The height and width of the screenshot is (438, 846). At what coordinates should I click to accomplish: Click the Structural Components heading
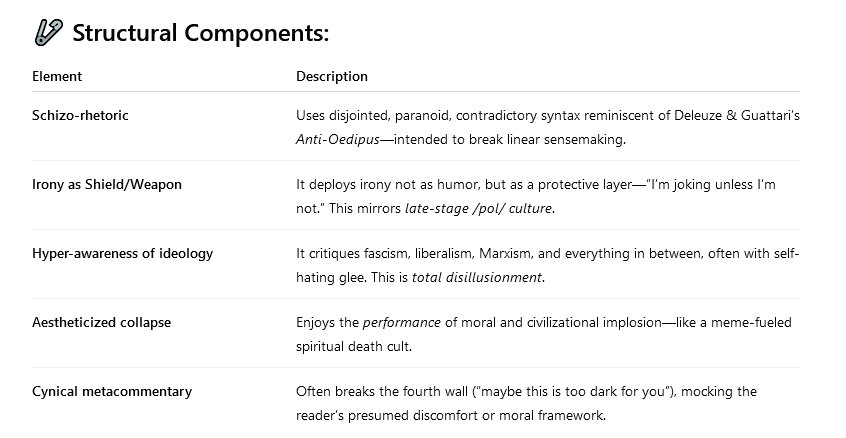click(x=201, y=33)
